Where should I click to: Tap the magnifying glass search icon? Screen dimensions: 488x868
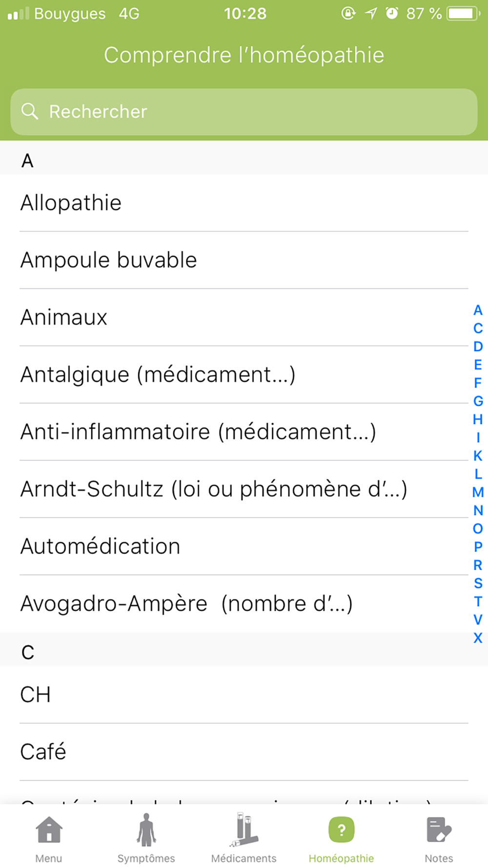tap(30, 111)
